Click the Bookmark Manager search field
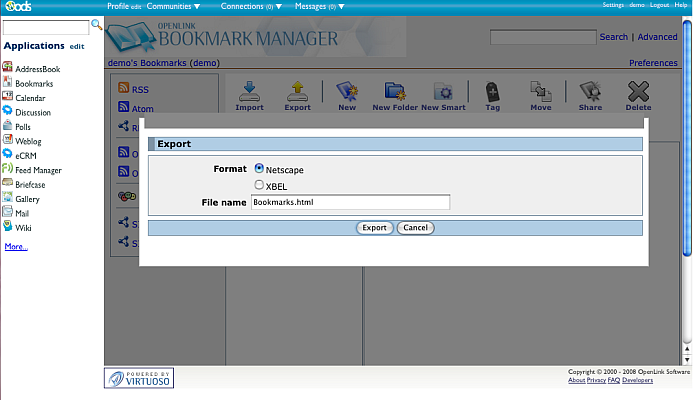This screenshot has height=400, width=700. coord(543,37)
